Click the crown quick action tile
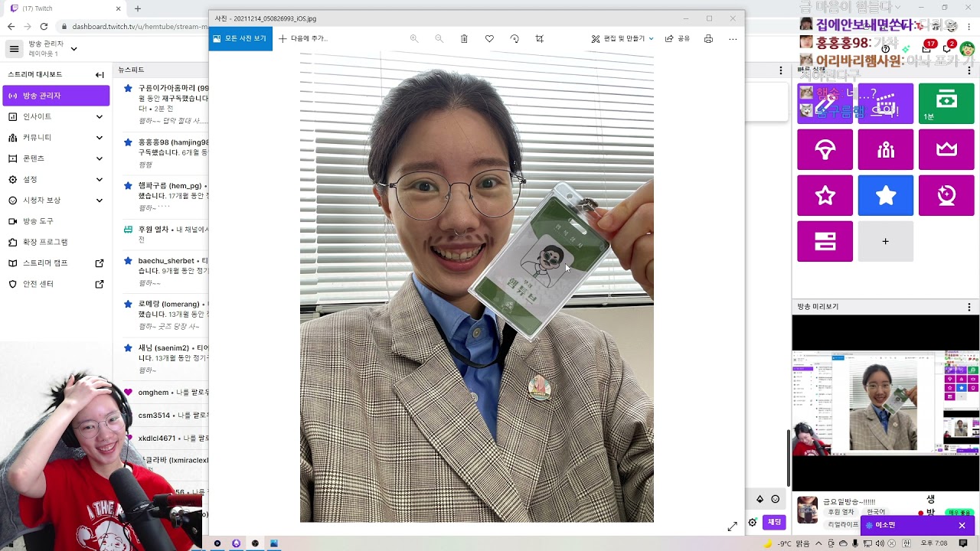Image resolution: width=980 pixels, height=551 pixels. pyautogui.click(x=946, y=149)
